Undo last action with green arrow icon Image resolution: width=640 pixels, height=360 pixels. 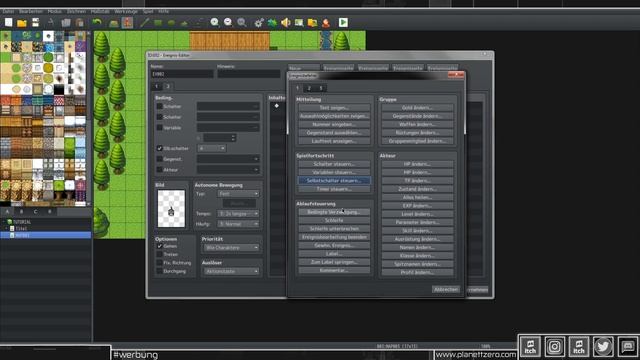pos(97,22)
